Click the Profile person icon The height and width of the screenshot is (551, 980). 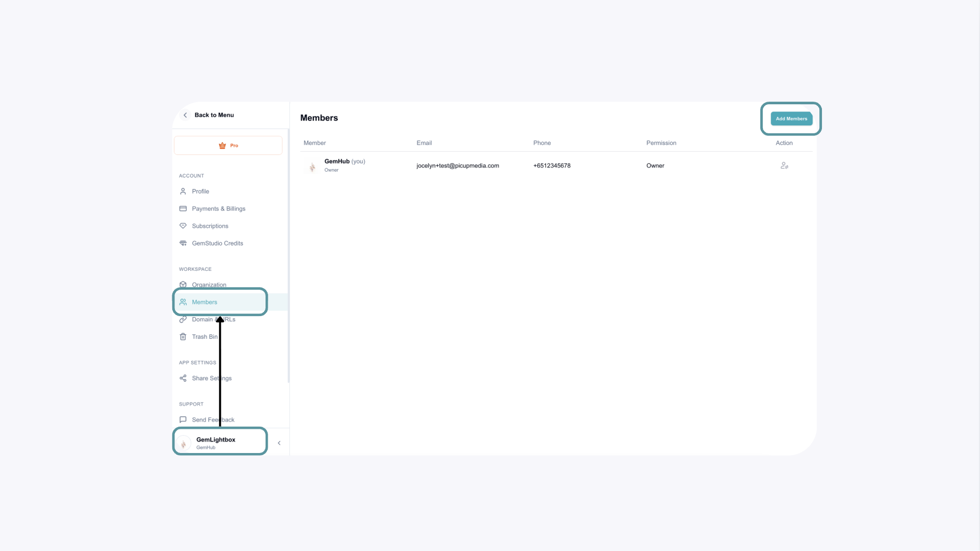point(183,191)
